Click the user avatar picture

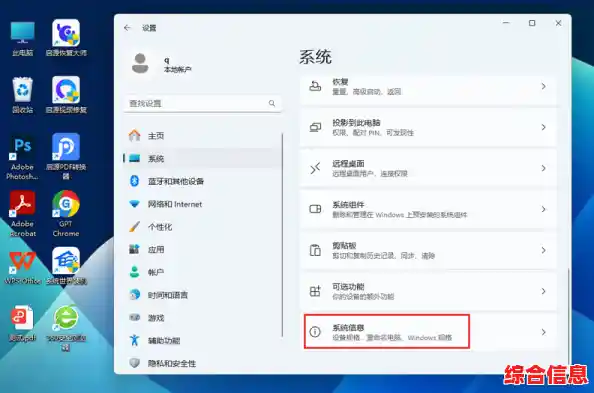[x=140, y=63]
